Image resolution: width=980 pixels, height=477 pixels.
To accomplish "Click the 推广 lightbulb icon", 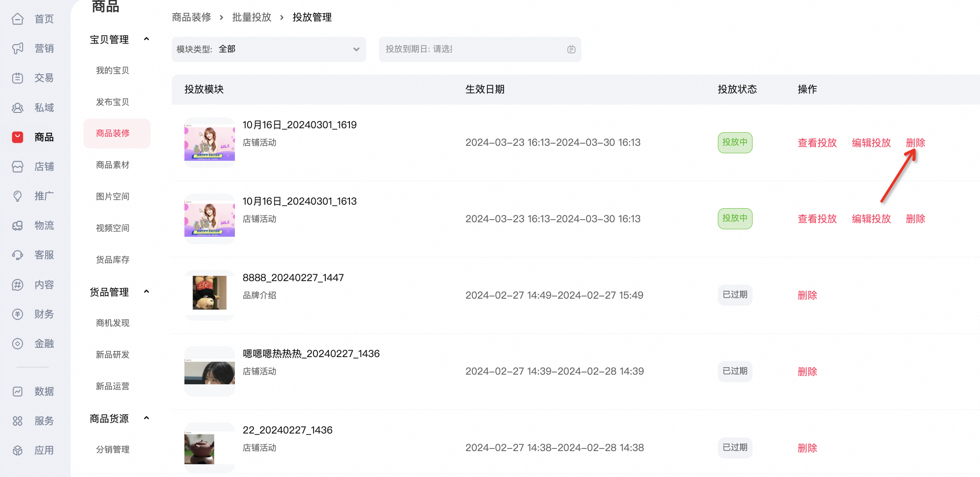I will click(x=18, y=196).
